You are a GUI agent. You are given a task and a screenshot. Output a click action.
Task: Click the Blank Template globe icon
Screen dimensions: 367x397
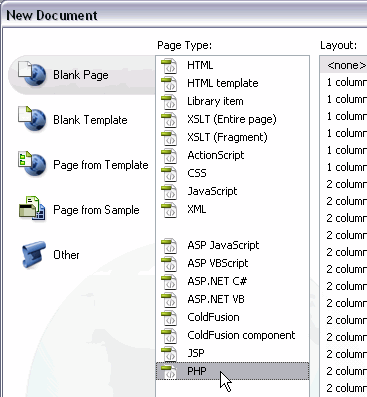click(32, 119)
